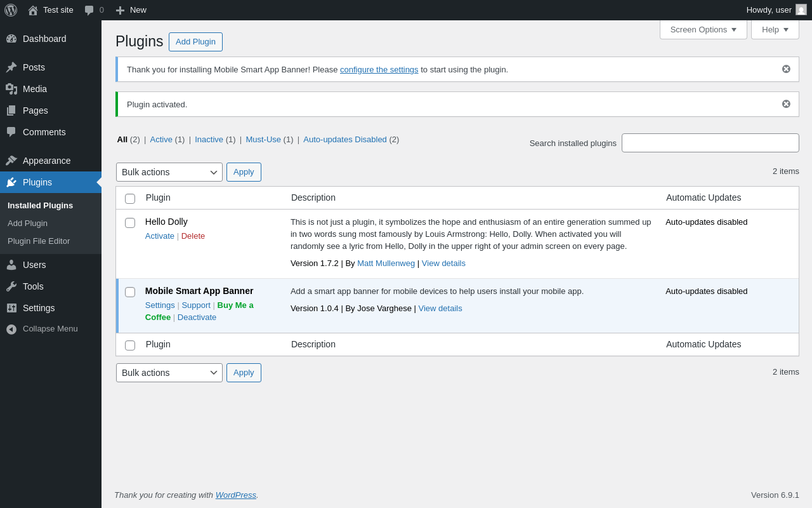Viewport: 812px width, 508px height.
Task: Click the user avatar in admin bar
Action: [801, 10]
